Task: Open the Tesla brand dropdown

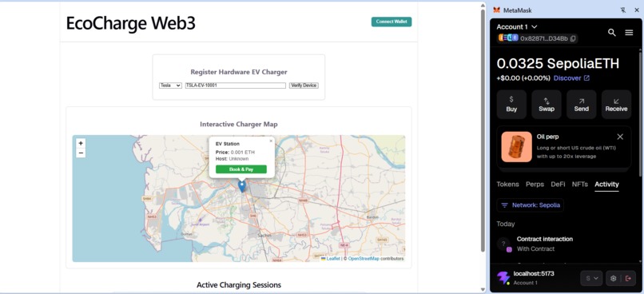Action: point(170,85)
